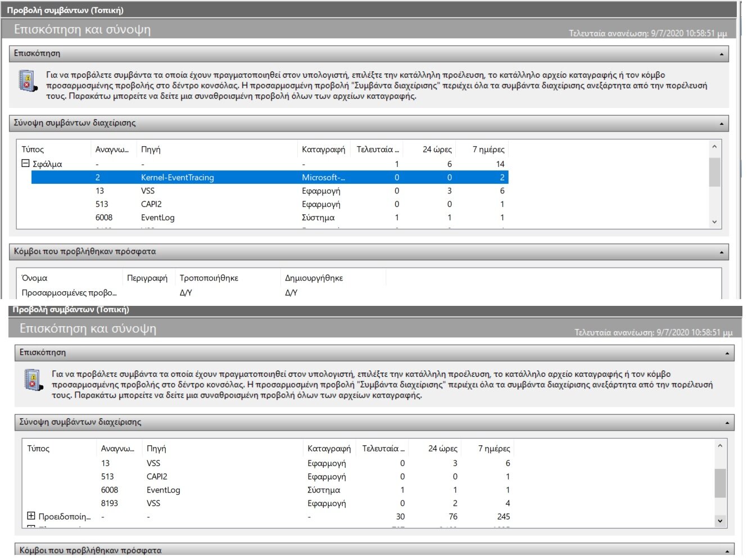Image resolution: width=752 pixels, height=560 pixels.
Task: Click the scrollbar thumb of the lower window's summary list
Action: [720, 484]
